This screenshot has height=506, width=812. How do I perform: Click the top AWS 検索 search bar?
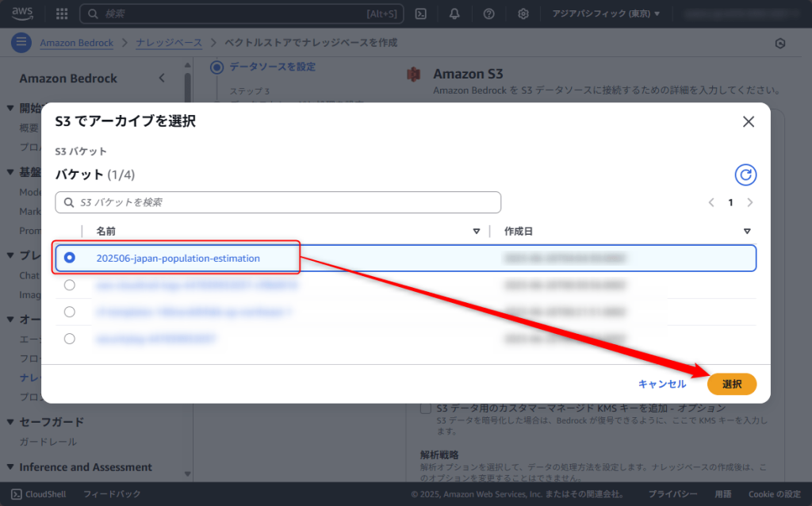[242, 14]
